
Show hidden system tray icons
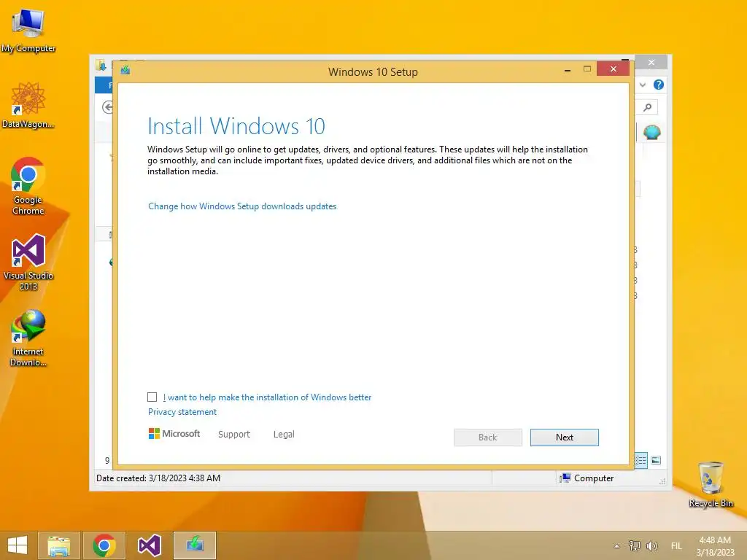[x=617, y=546]
